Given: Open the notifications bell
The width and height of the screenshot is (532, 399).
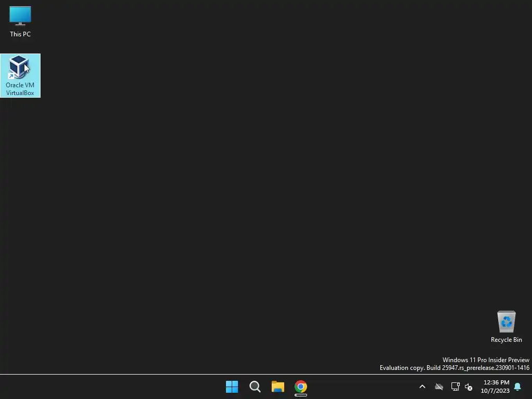Looking at the screenshot, I should tap(518, 387).
